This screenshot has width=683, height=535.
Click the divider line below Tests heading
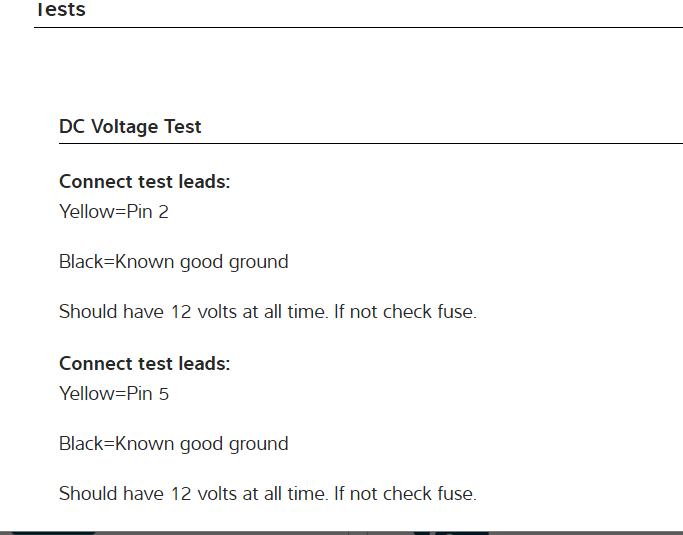(358, 28)
